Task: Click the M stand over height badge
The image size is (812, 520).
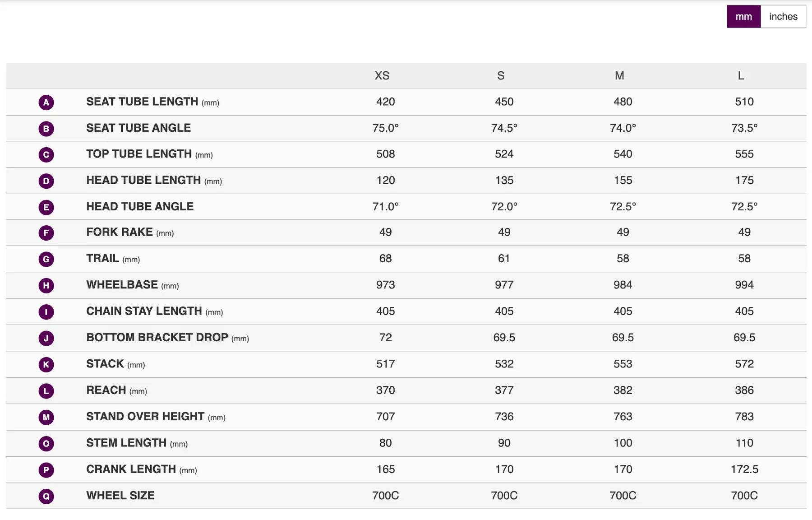Action: (46, 417)
